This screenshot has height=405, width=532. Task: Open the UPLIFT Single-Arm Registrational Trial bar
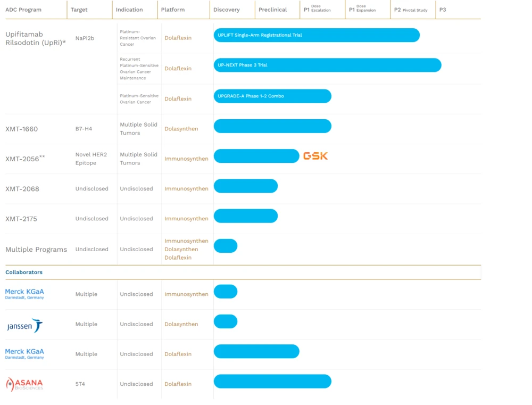pos(316,35)
